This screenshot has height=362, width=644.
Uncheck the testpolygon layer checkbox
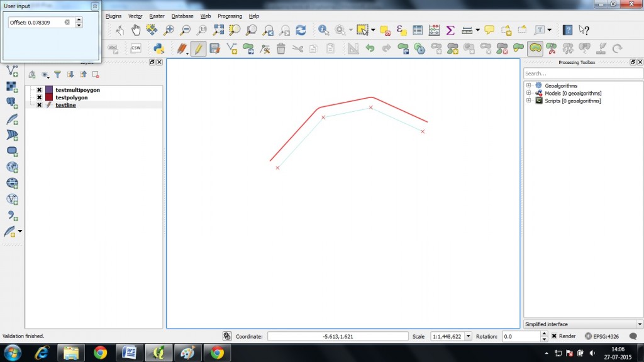[x=39, y=97]
